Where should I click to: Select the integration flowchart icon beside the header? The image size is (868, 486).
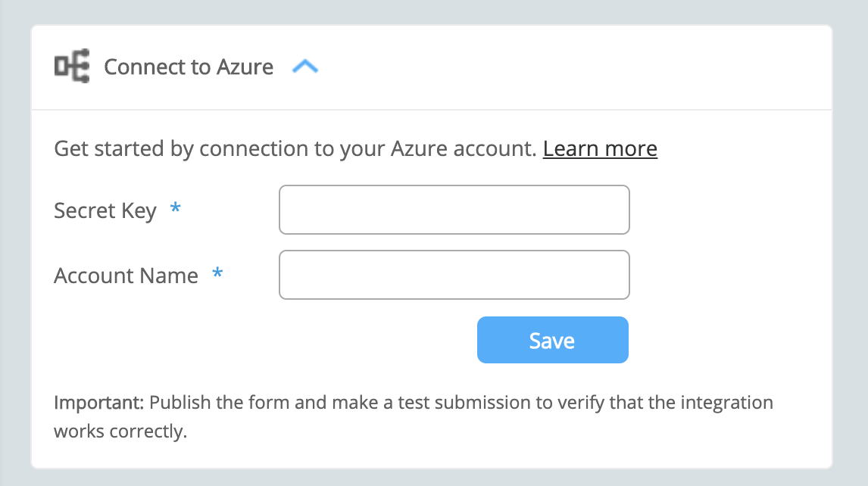[70, 67]
